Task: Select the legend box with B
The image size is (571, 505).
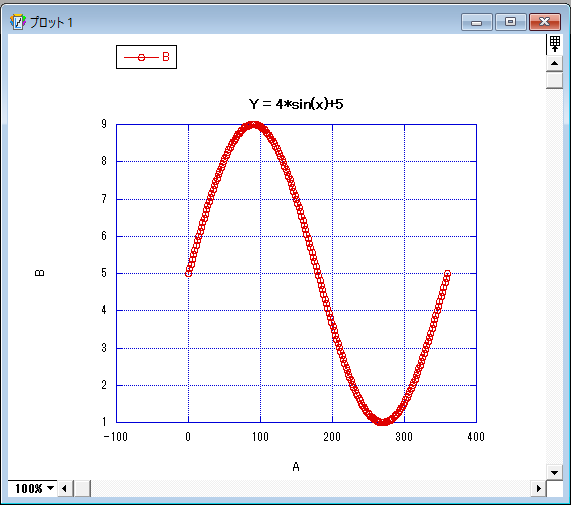Action: (146, 57)
